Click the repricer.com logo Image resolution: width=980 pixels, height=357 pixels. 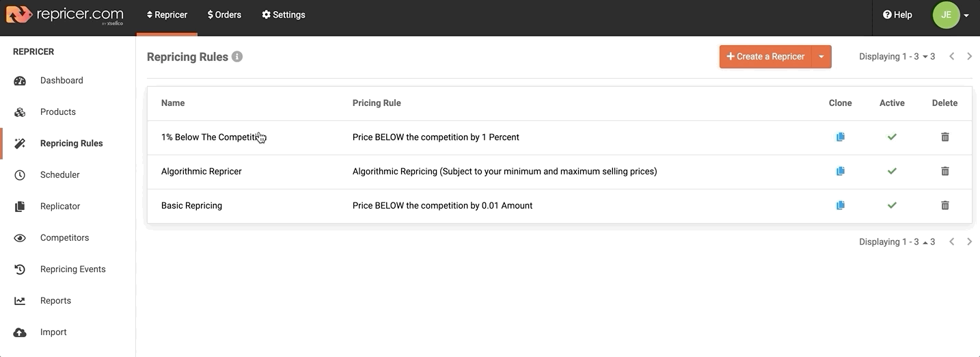(64, 14)
